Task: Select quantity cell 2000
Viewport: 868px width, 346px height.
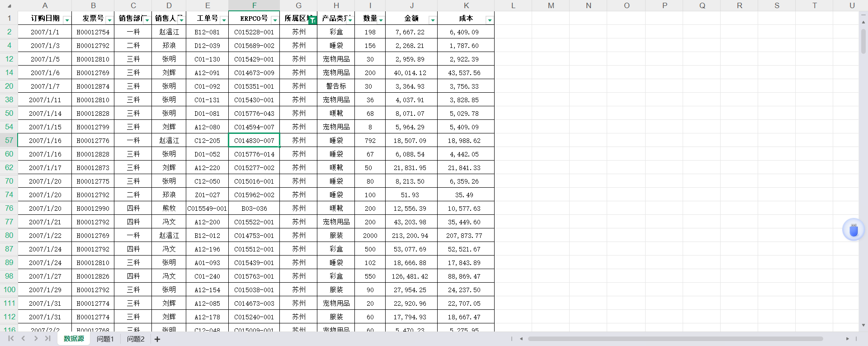Action: [370, 235]
